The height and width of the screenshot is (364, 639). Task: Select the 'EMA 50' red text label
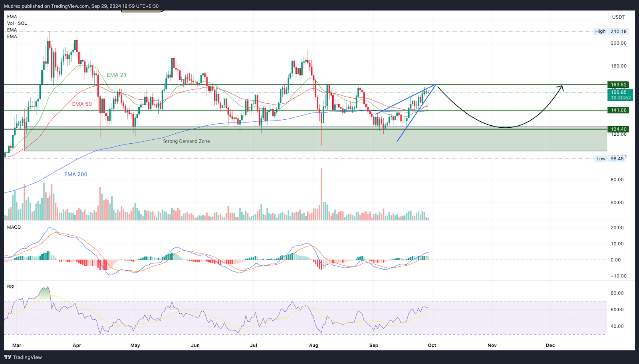coord(82,104)
